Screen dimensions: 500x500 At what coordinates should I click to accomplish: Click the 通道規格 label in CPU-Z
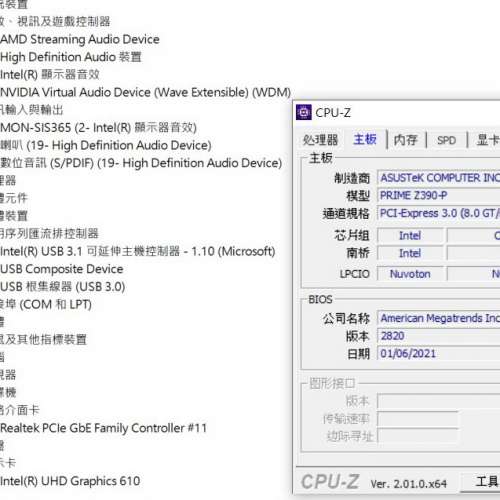346,213
